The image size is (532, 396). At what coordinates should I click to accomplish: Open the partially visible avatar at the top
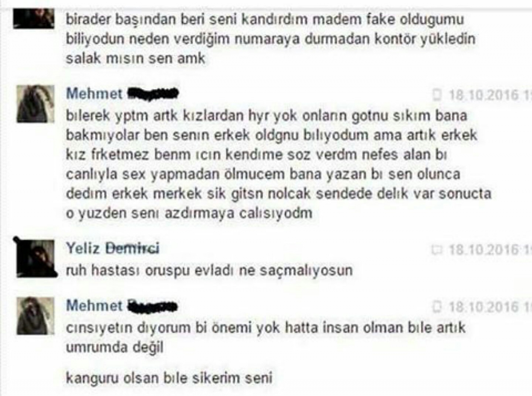point(33,18)
